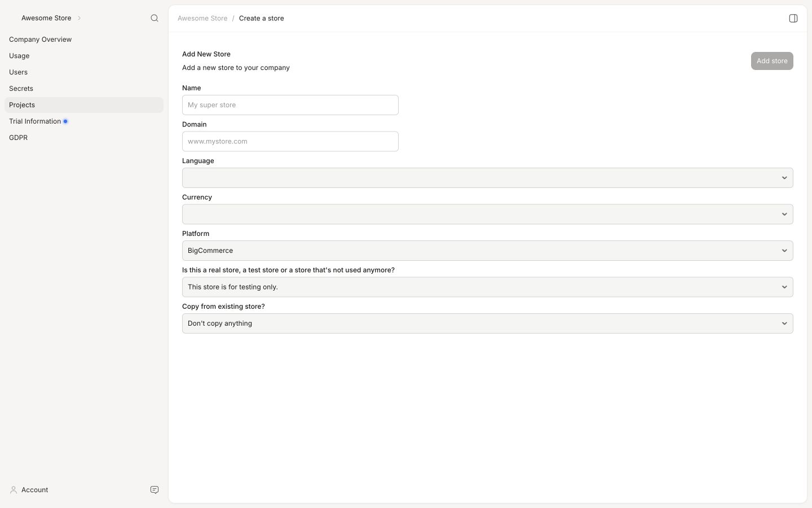Navigate to Users
Viewport: 812px width, 508px height.
84,72
